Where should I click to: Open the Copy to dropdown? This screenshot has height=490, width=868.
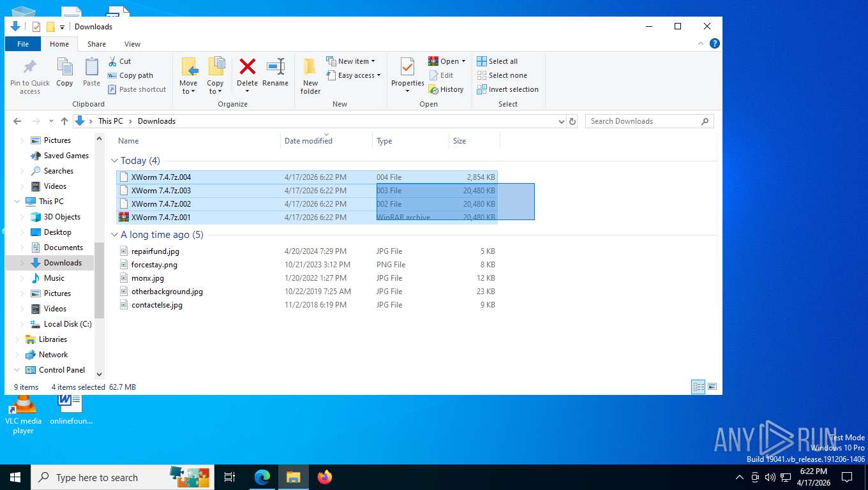click(x=215, y=87)
